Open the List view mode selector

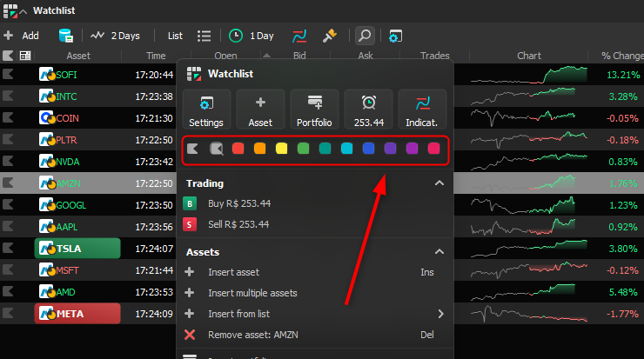click(x=175, y=36)
